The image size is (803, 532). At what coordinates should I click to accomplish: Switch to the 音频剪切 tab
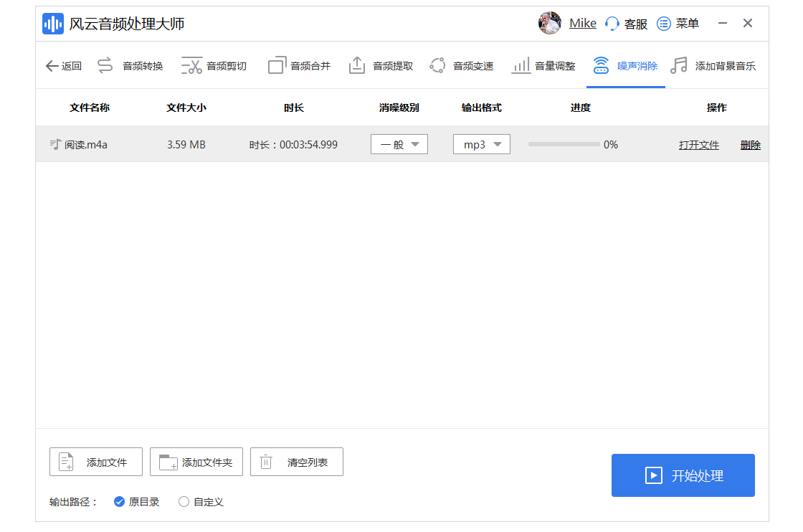click(x=227, y=66)
